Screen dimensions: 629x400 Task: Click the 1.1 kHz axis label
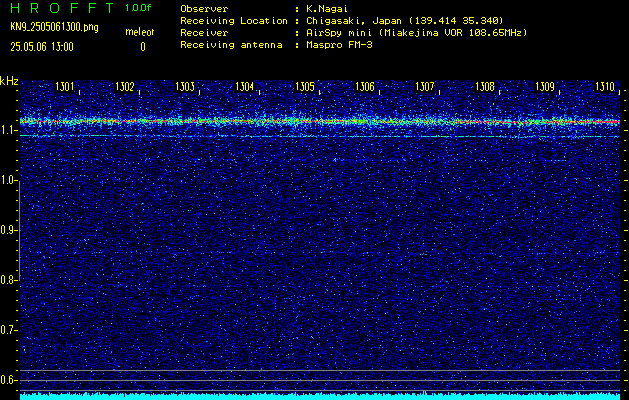(7, 130)
